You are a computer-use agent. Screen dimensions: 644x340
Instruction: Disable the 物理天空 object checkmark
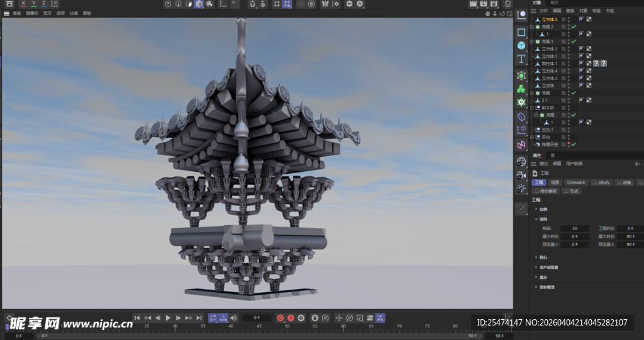point(574,144)
